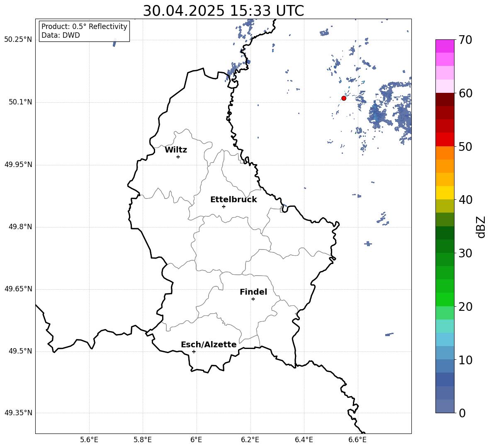Click the bright green colorbar segment above 20
491x448 pixels.
tap(445, 299)
